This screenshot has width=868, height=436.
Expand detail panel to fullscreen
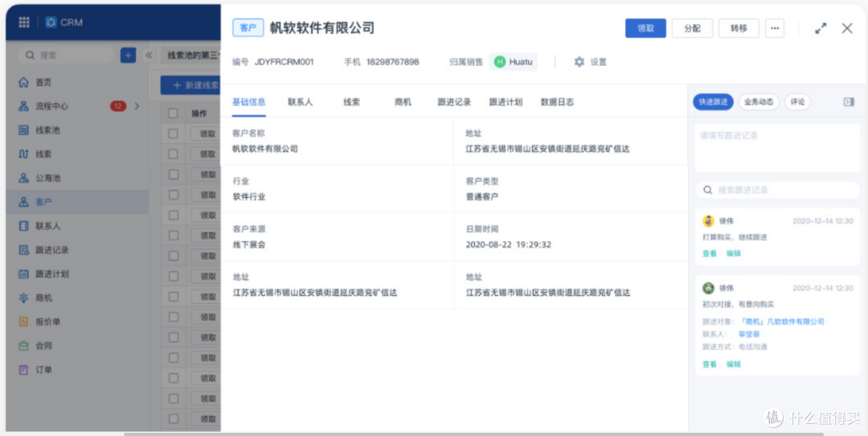click(821, 28)
